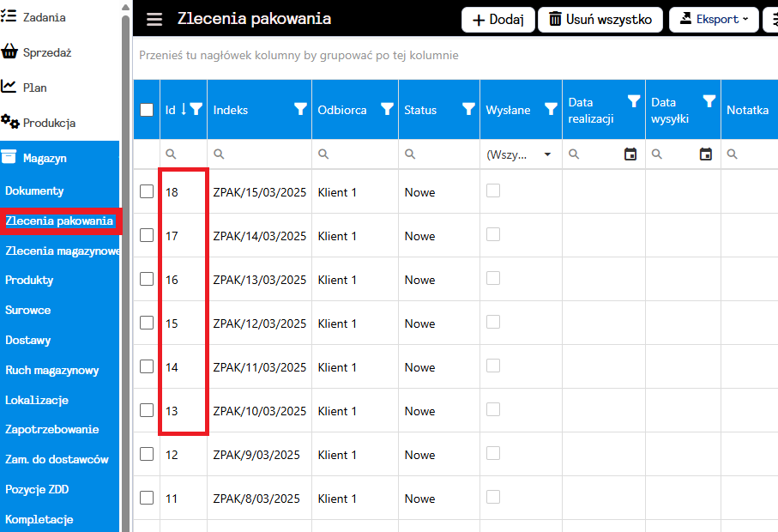Open filter icon for Odbiorca column

click(x=387, y=109)
